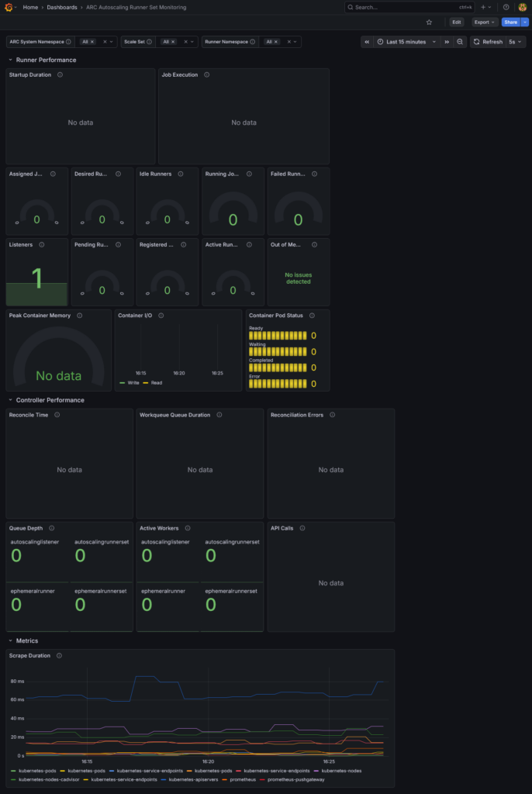Click the Edit dashboard button
The width and height of the screenshot is (532, 794).
pyautogui.click(x=457, y=22)
